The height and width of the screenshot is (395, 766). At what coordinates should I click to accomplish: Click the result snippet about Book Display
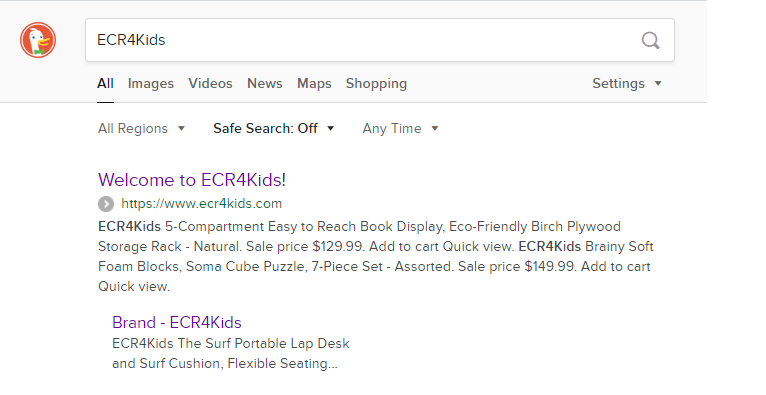tap(375, 256)
